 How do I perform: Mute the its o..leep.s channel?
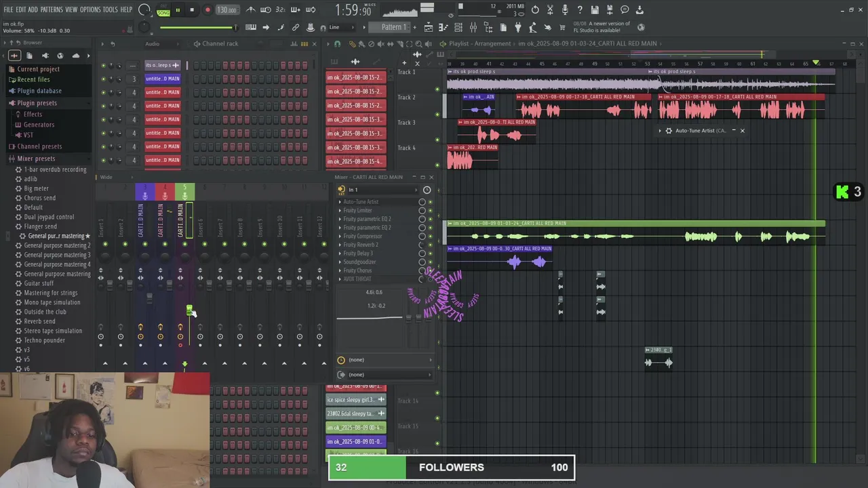tap(103, 65)
